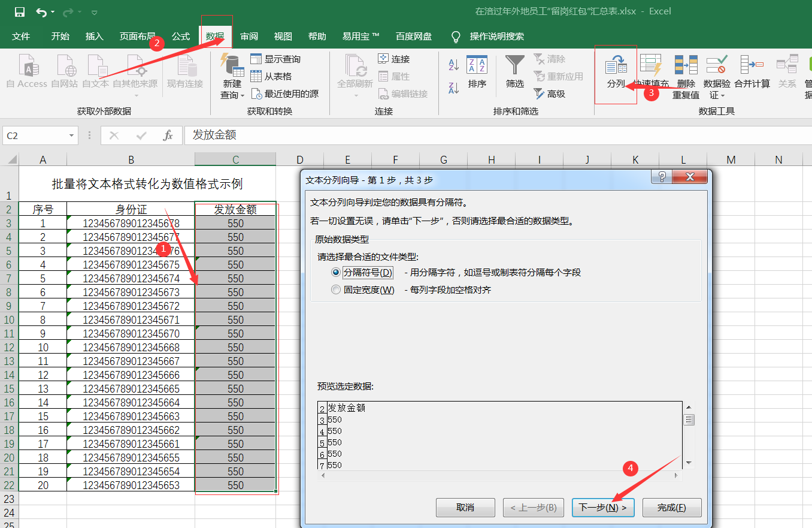This screenshot has width=812, height=528.
Task: Click the wizard help question mark button
Action: [662, 177]
